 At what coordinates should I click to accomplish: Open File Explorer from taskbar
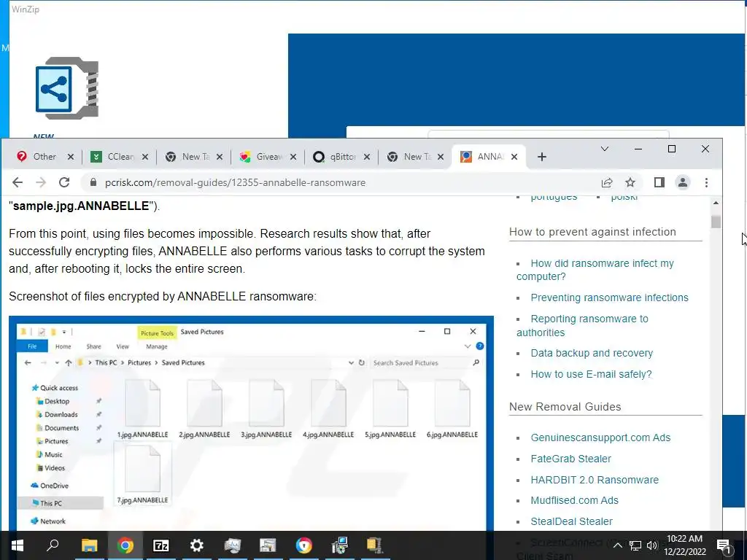(x=89, y=545)
